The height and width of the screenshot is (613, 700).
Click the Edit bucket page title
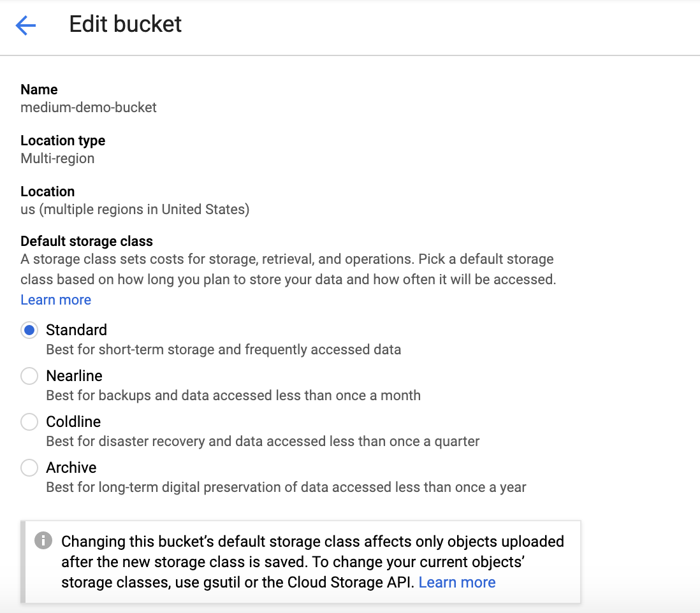pyautogui.click(x=125, y=24)
